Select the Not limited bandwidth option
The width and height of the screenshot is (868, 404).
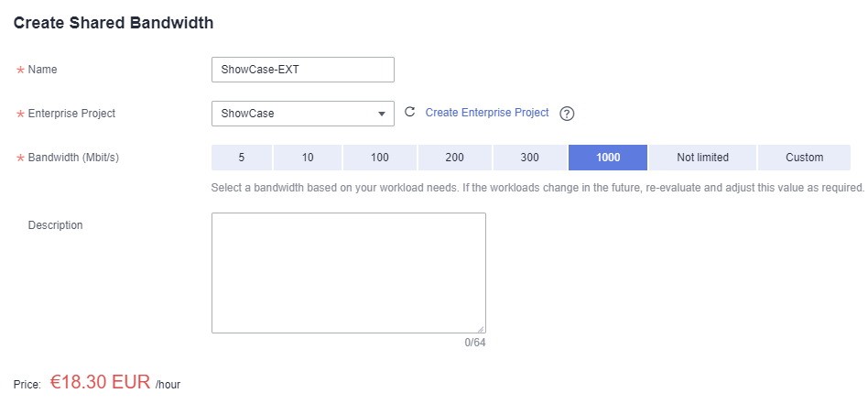[702, 158]
